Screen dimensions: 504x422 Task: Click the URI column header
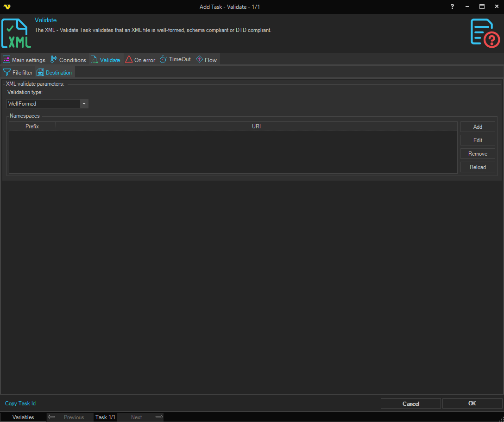(x=256, y=126)
